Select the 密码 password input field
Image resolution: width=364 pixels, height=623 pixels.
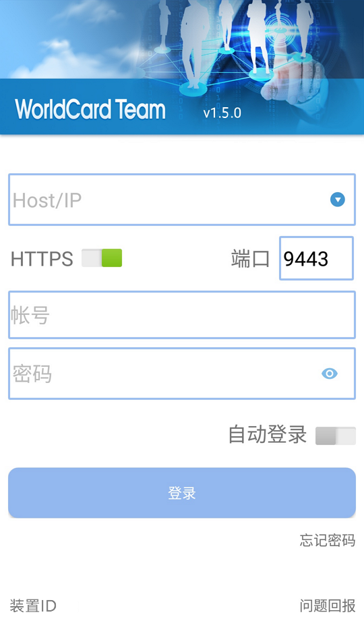(182, 374)
